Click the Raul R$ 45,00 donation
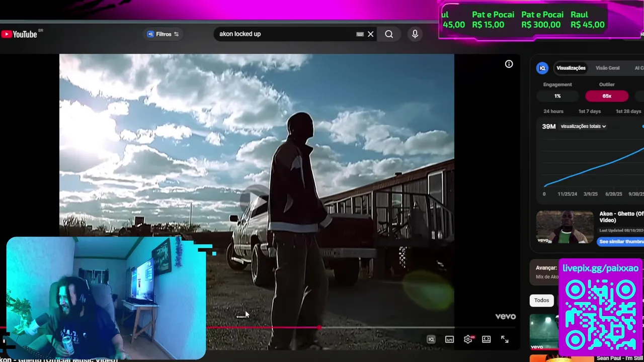The image size is (644, 362). (x=588, y=20)
